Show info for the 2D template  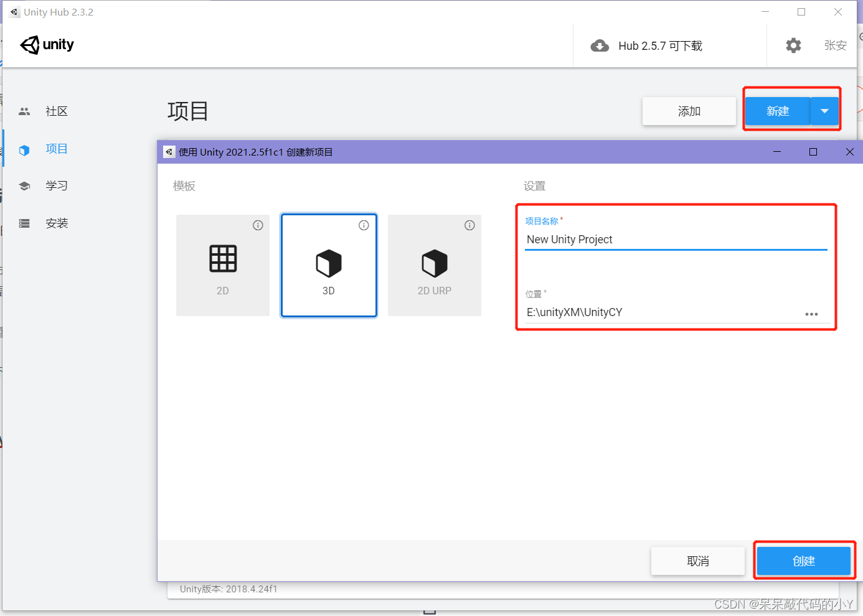point(258,225)
